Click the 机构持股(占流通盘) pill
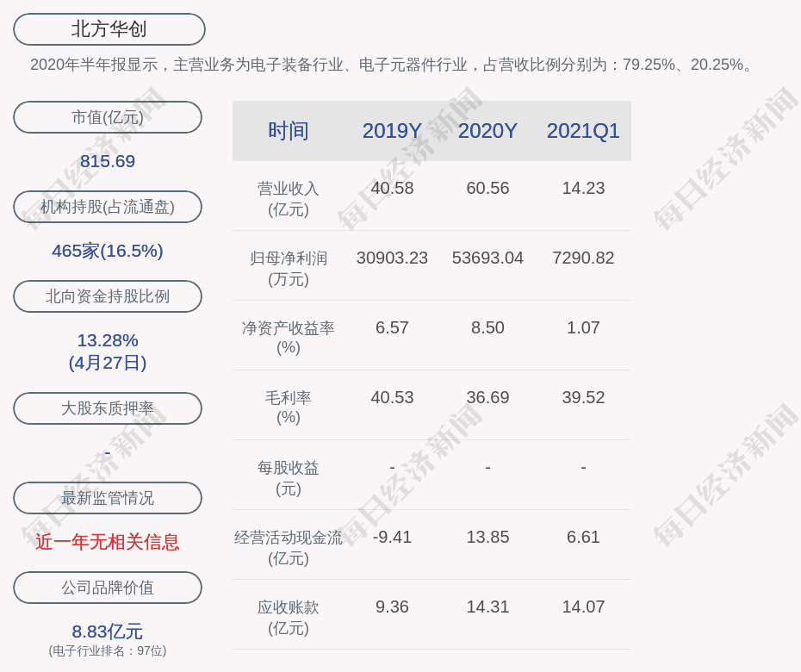Screen dimensions: 801x672 pyautogui.click(x=108, y=207)
